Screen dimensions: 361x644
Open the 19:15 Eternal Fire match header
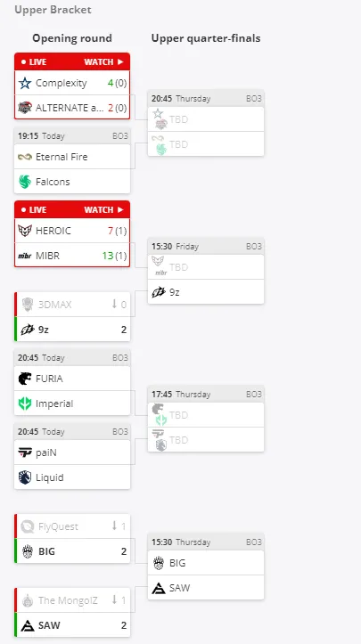[x=72, y=136]
